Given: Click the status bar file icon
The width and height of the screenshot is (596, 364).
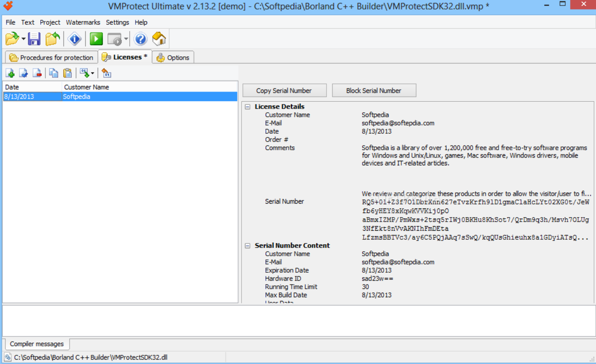Looking at the screenshot, I should pyautogui.click(x=8, y=357).
